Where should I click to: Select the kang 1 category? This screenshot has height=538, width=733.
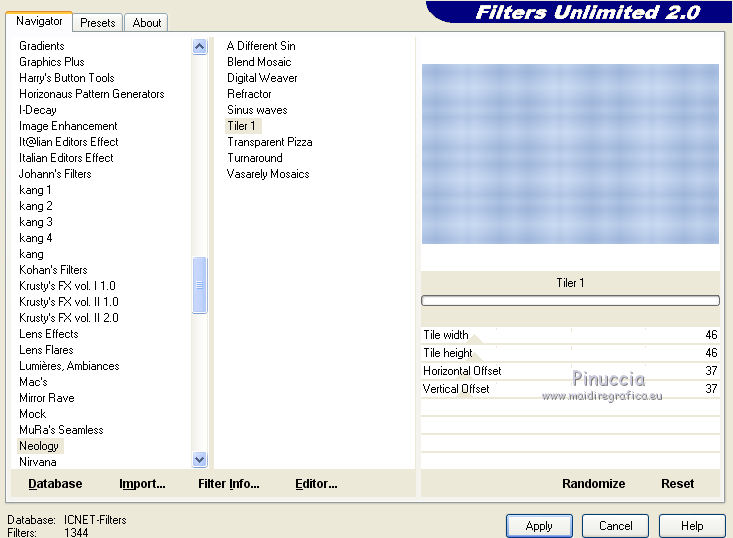pyautogui.click(x=35, y=190)
